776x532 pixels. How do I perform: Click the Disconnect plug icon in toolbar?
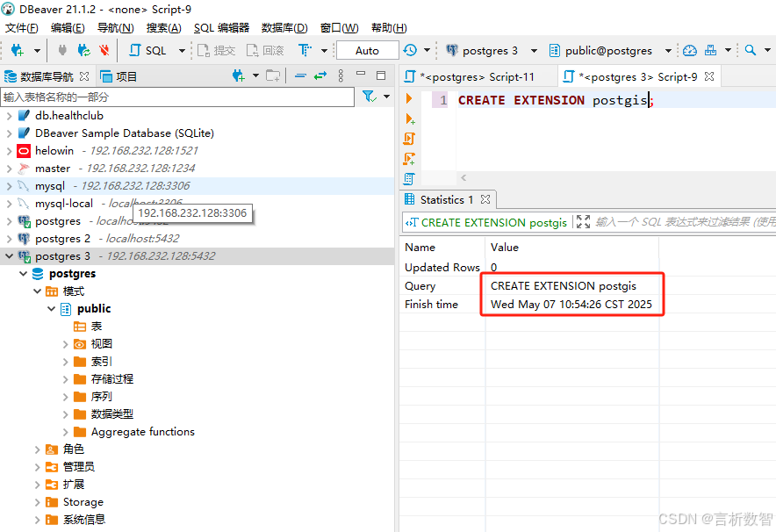[x=62, y=50]
